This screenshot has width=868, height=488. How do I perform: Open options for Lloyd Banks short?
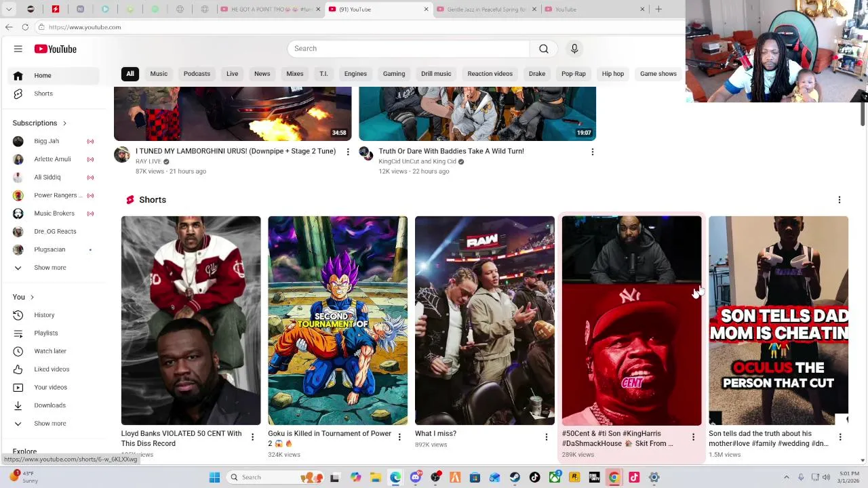point(252,437)
